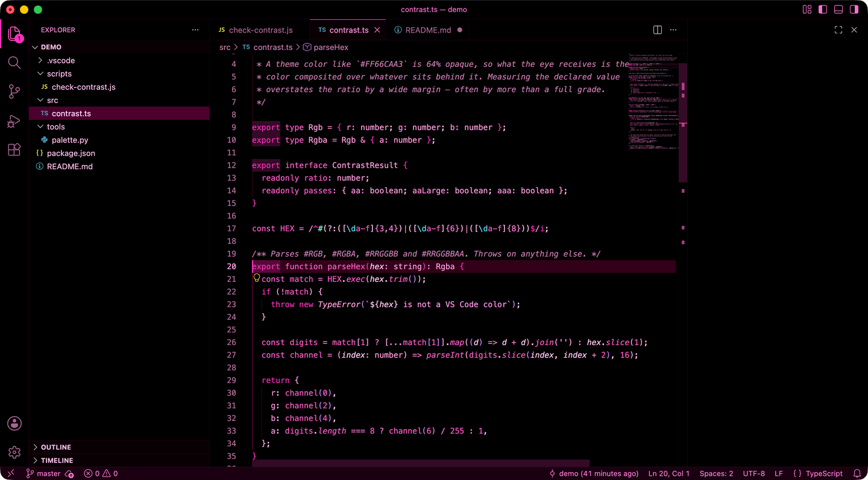Open errors and warnings problems indicator
868x480 pixels.
coord(101,473)
